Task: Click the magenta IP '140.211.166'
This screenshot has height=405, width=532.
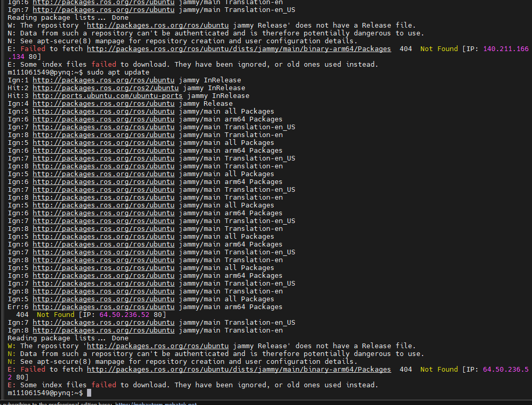Action: 506,49
